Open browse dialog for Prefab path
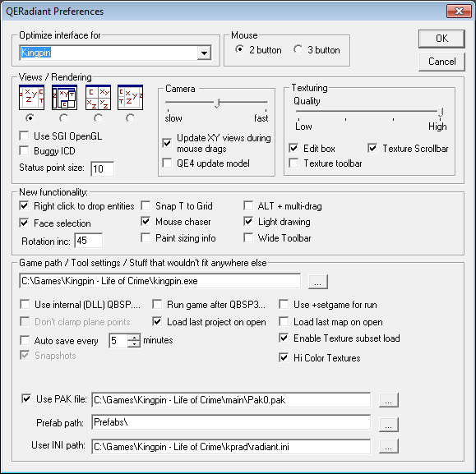Viewport: 476px width, 474px height. click(x=389, y=425)
